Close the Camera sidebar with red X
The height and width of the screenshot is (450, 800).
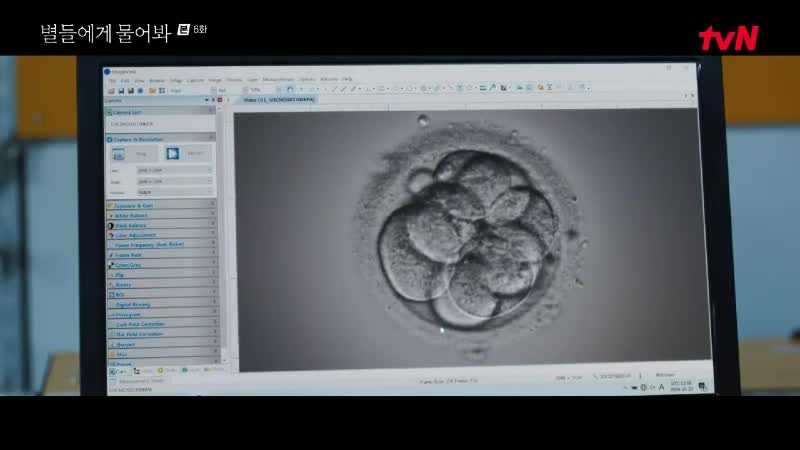point(220,100)
